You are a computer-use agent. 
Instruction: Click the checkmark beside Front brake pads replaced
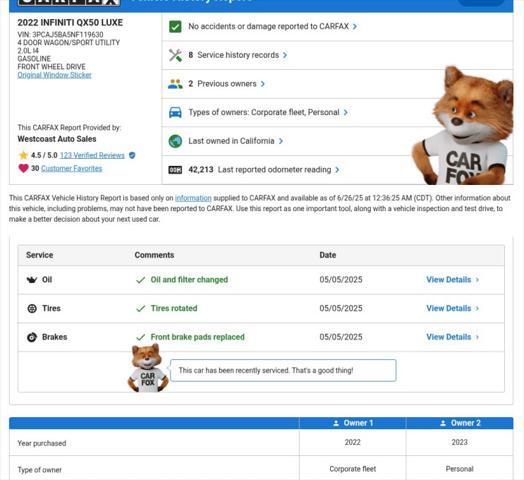141,337
